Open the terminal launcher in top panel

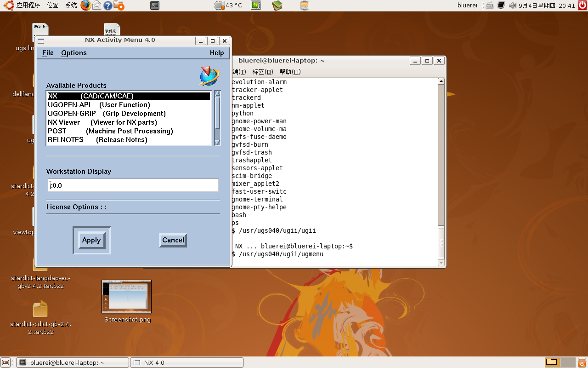click(155, 6)
